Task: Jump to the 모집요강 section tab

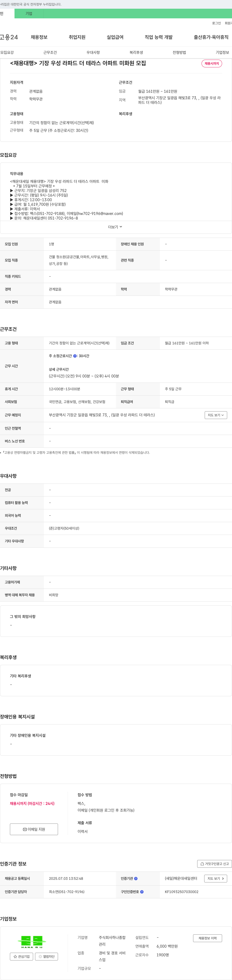Action: click(7, 52)
